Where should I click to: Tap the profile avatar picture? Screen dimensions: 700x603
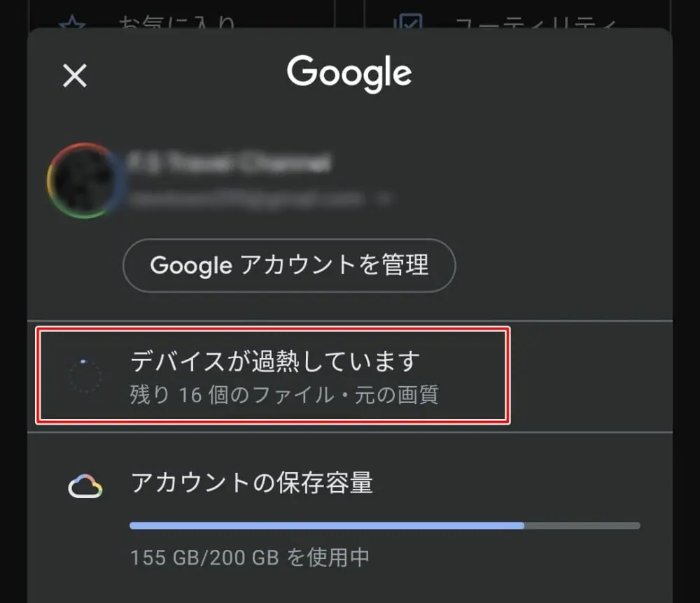pos(80,180)
